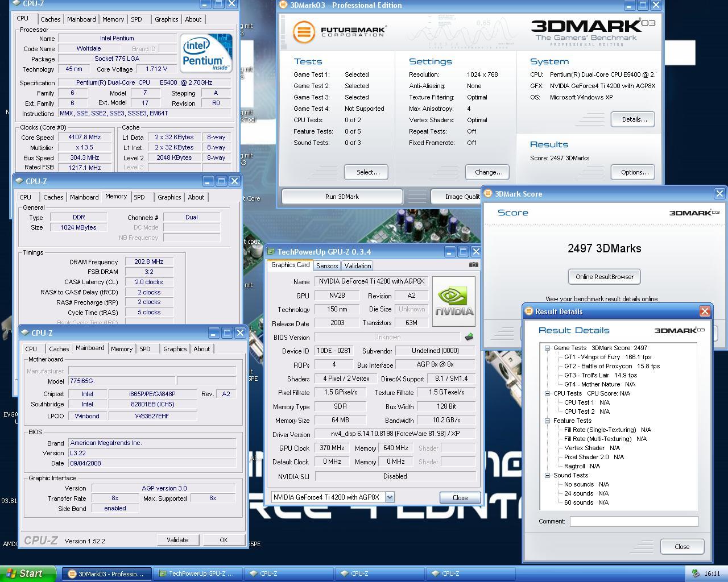Click the Comment input field
728x582 pixels.
(634, 521)
